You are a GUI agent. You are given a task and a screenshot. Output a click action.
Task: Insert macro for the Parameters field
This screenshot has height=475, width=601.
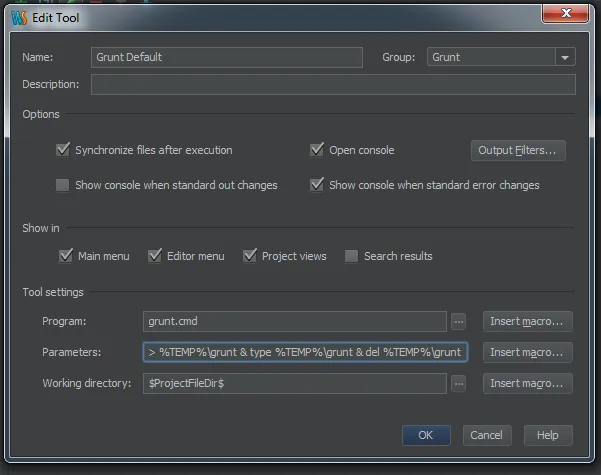click(x=527, y=352)
